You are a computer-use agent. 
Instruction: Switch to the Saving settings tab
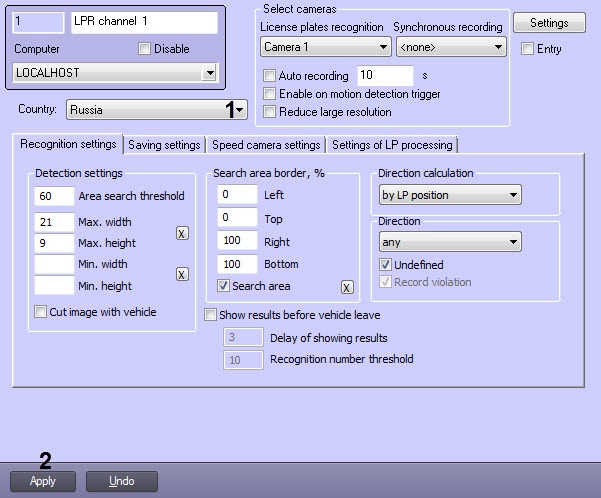pyautogui.click(x=165, y=145)
